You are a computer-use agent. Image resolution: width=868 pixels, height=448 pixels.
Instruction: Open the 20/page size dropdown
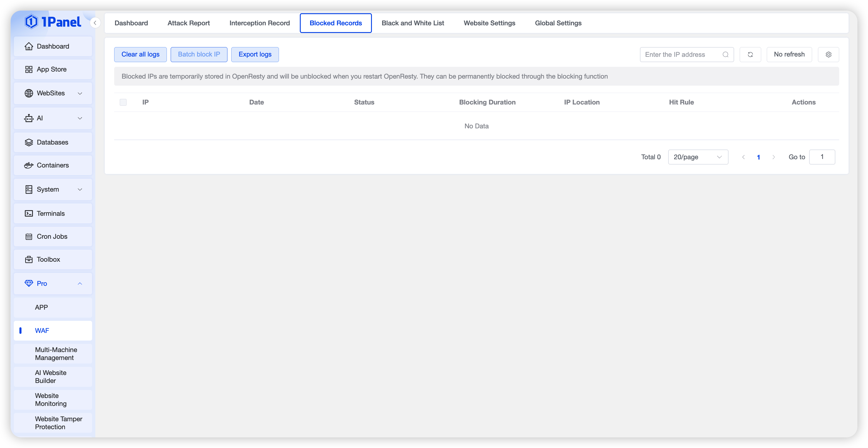point(698,157)
